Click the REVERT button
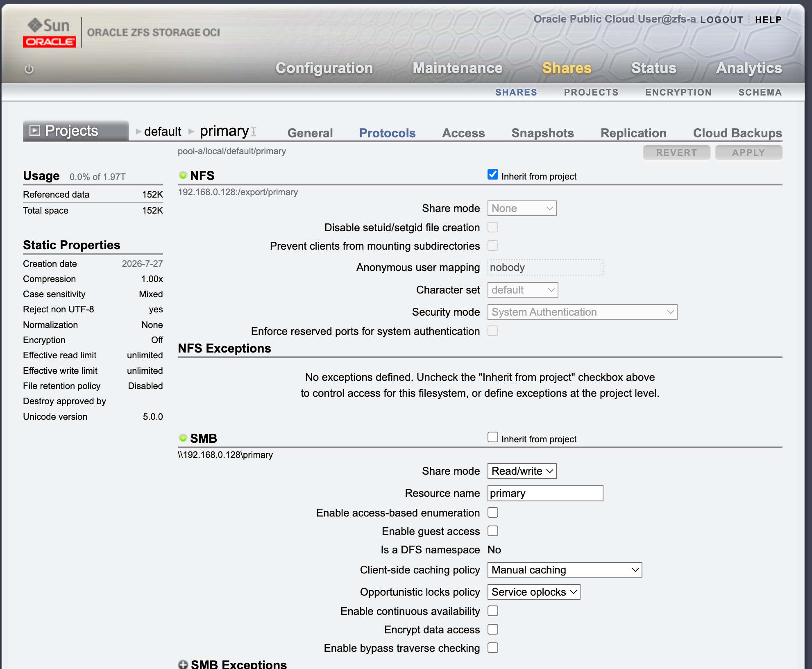Viewport: 812px width, 669px height. (x=676, y=152)
